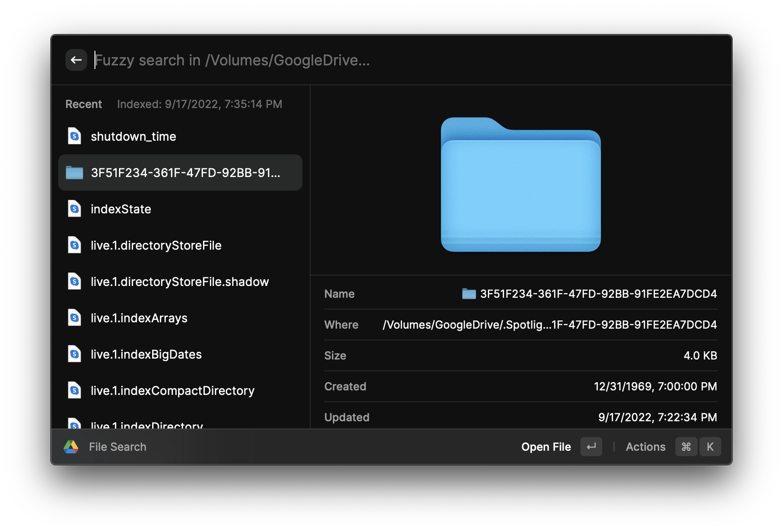Select the live.1.directoryStoreFile.shadow entry
Image resolution: width=783 pixels, height=532 pixels.
(179, 281)
